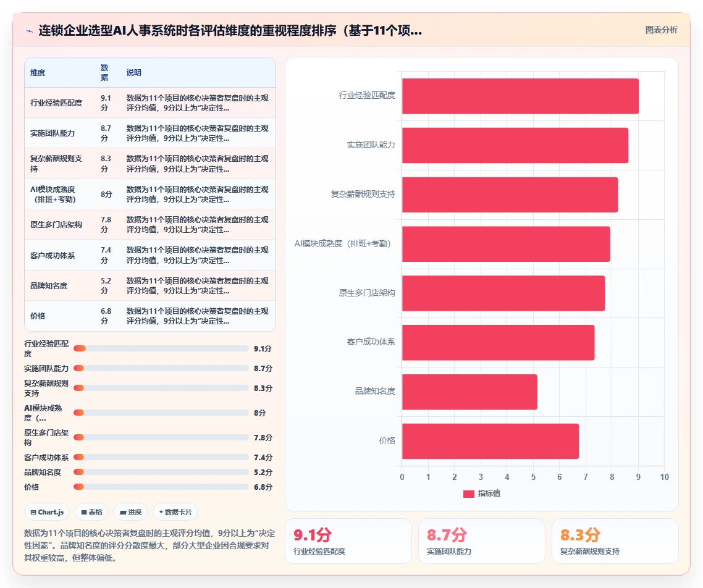Click the 行业经验匹配度 chart bar
The width and height of the screenshot is (703, 588).
click(520, 96)
